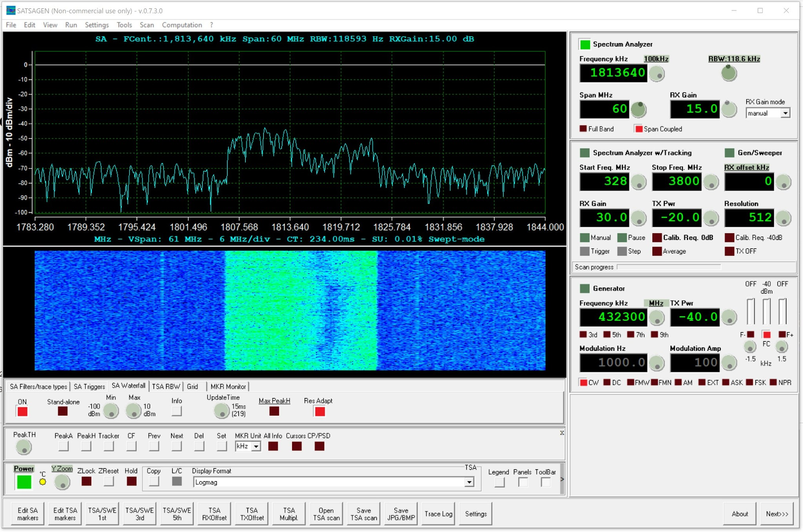Image resolution: width=803 pixels, height=532 pixels.
Task: Click the middle -40 dBm level meter
Action: 766,311
